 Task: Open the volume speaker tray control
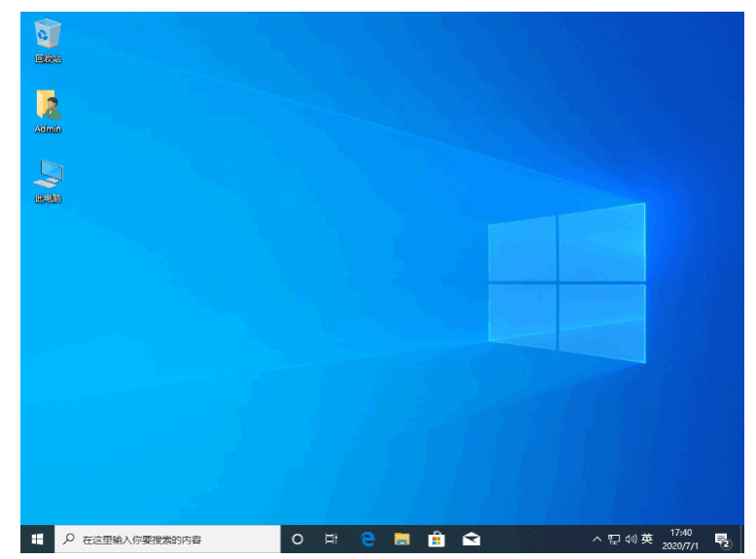[630, 540]
